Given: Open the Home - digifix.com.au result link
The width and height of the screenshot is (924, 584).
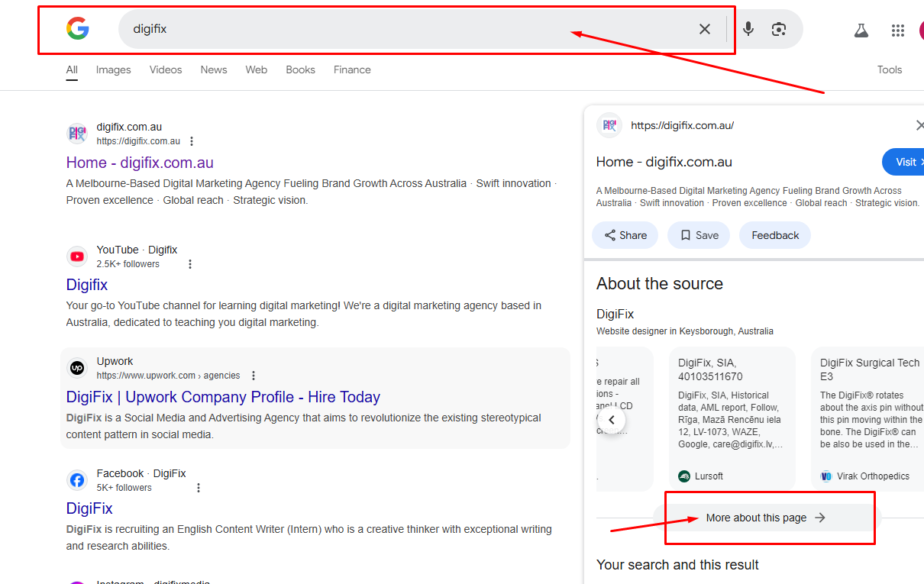Looking at the screenshot, I should click(x=140, y=163).
